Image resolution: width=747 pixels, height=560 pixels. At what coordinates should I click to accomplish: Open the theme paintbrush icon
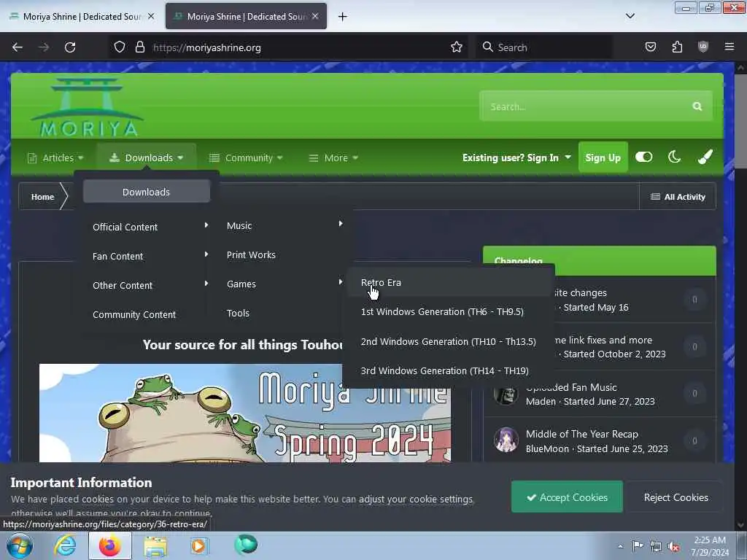(705, 157)
